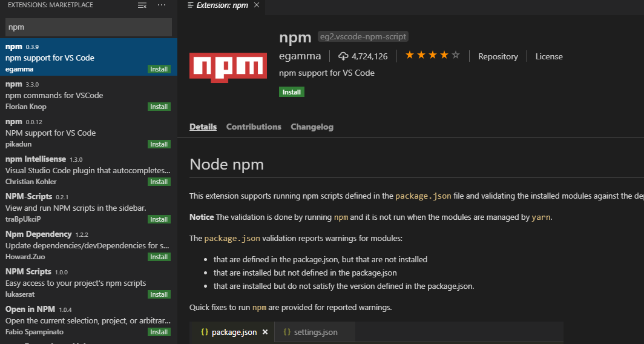Click the package.json file braces icon

tap(205, 332)
